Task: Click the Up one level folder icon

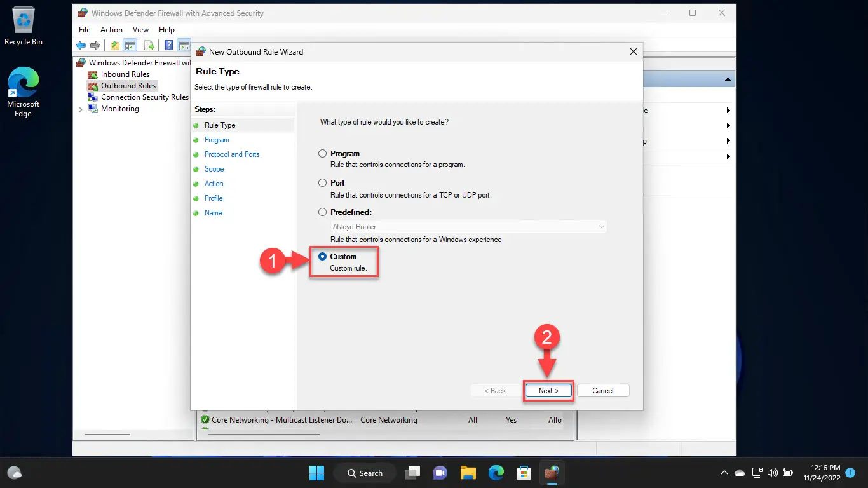Action: click(114, 45)
